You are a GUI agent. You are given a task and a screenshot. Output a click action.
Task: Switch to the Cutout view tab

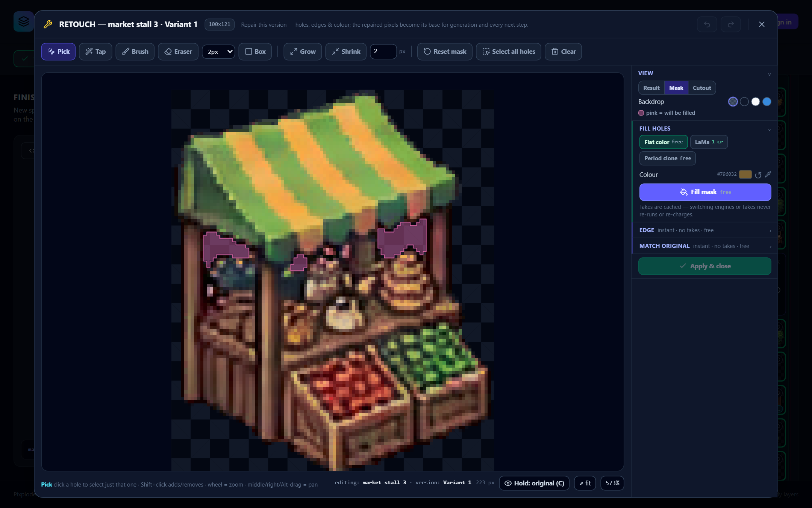click(x=702, y=88)
